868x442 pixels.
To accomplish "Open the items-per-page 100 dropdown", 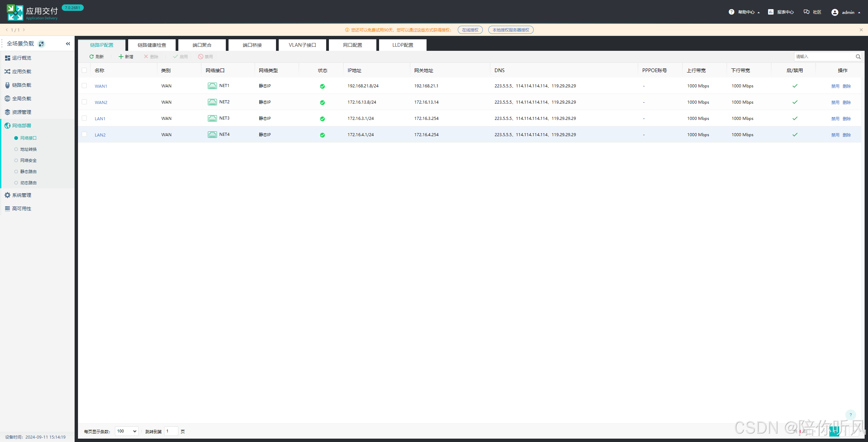I will (126, 431).
